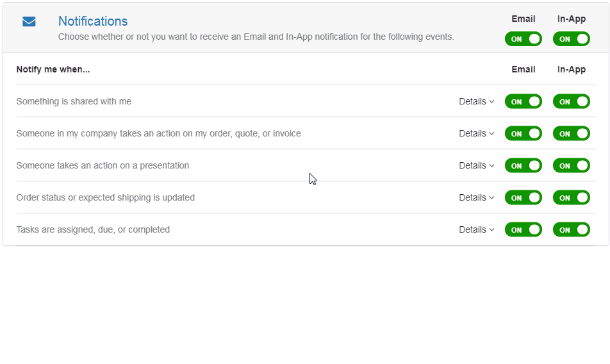
Task: Expand Details for Order status updated row
Action: click(x=477, y=197)
